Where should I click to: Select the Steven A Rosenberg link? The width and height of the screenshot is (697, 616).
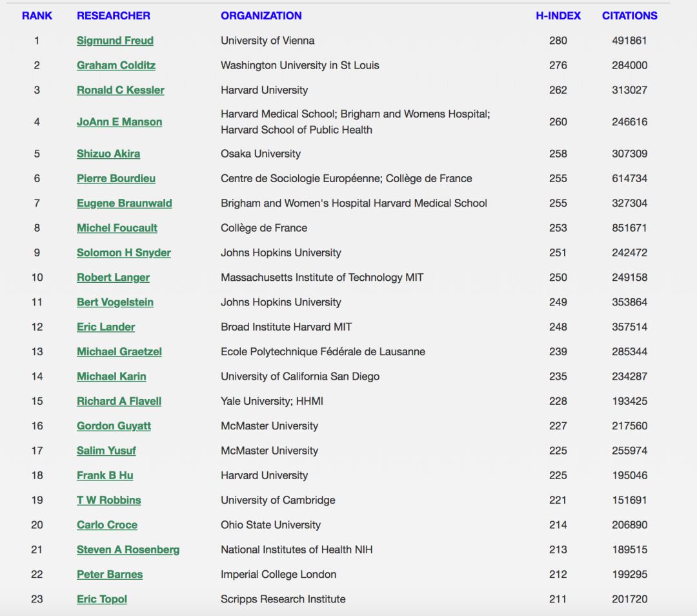pyautogui.click(x=128, y=549)
